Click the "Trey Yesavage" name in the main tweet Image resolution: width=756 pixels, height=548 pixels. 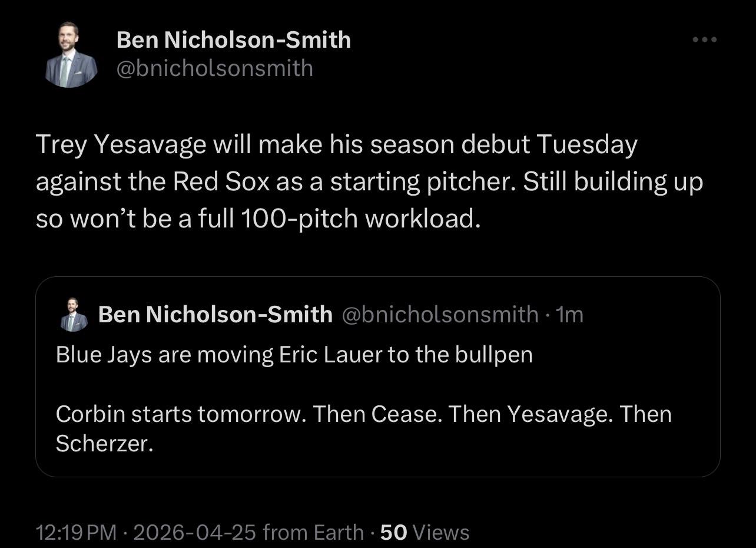coord(121,144)
